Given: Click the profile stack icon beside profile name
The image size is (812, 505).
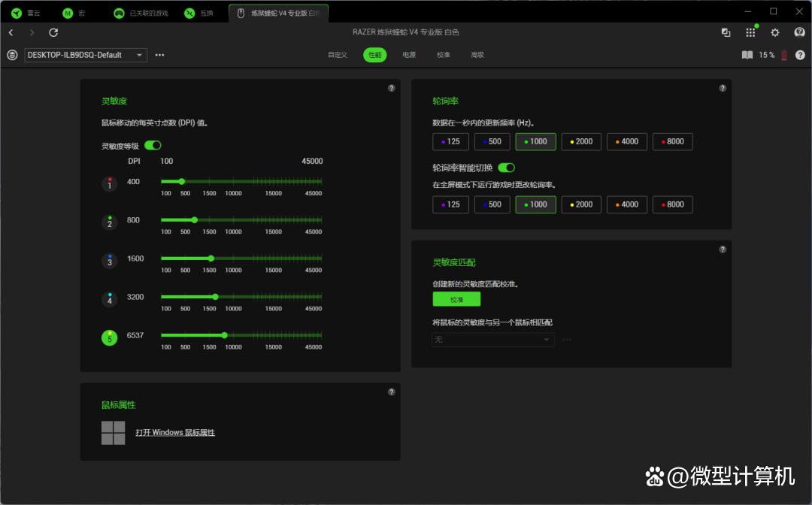Looking at the screenshot, I should tap(12, 55).
